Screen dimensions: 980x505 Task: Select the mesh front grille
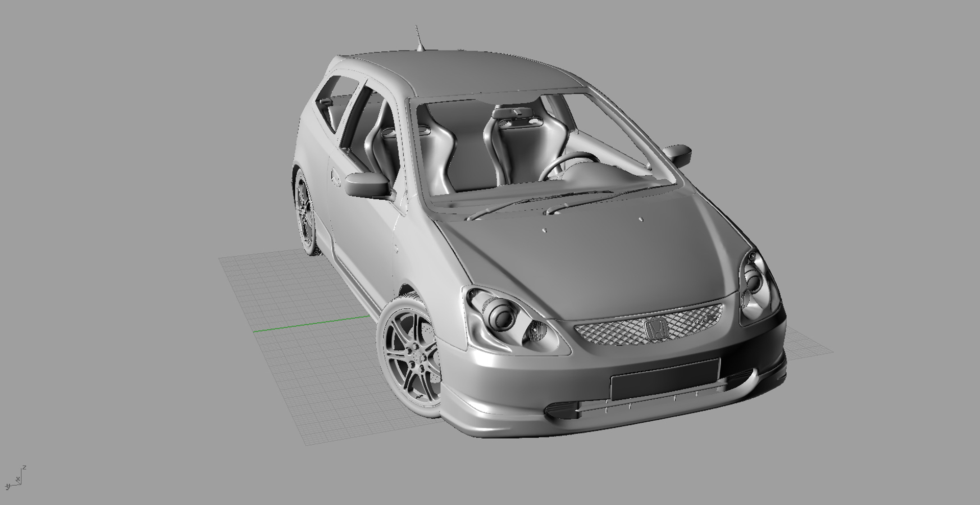(649, 325)
